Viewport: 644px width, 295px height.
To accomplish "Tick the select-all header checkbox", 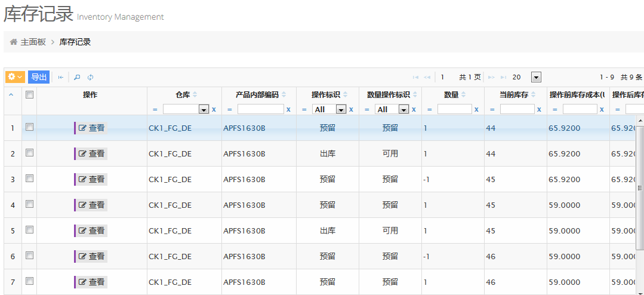I will click(x=29, y=95).
